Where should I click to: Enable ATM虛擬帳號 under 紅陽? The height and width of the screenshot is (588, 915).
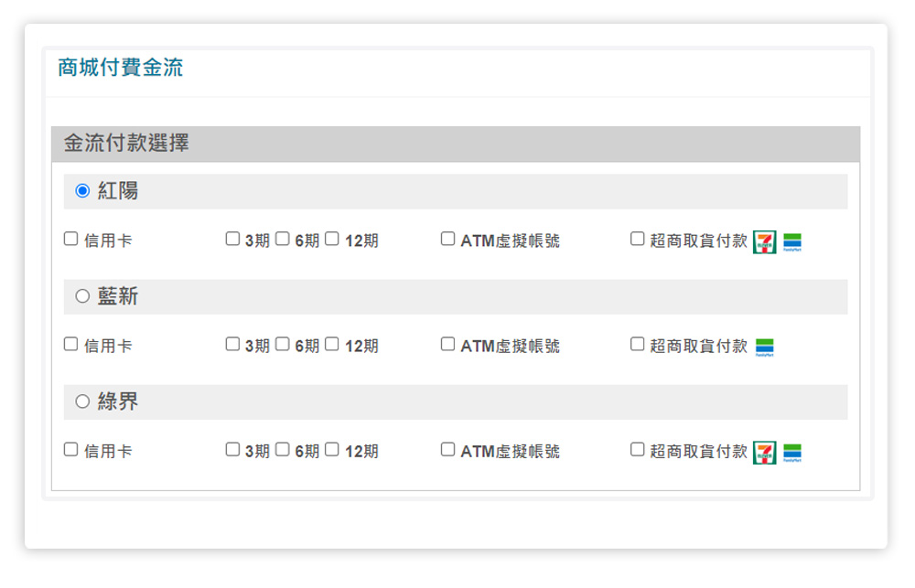(x=448, y=240)
